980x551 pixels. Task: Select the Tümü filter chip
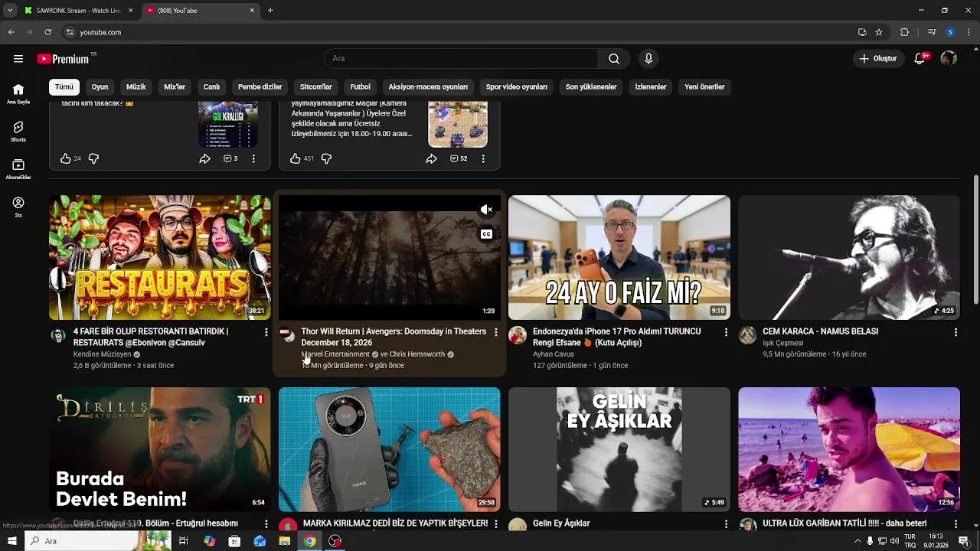pyautogui.click(x=64, y=87)
